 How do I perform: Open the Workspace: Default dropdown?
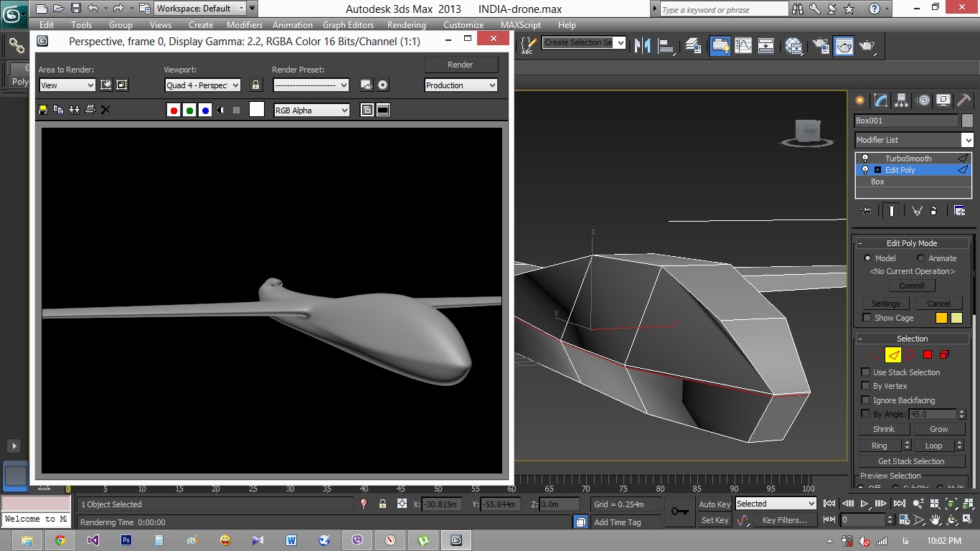[200, 9]
